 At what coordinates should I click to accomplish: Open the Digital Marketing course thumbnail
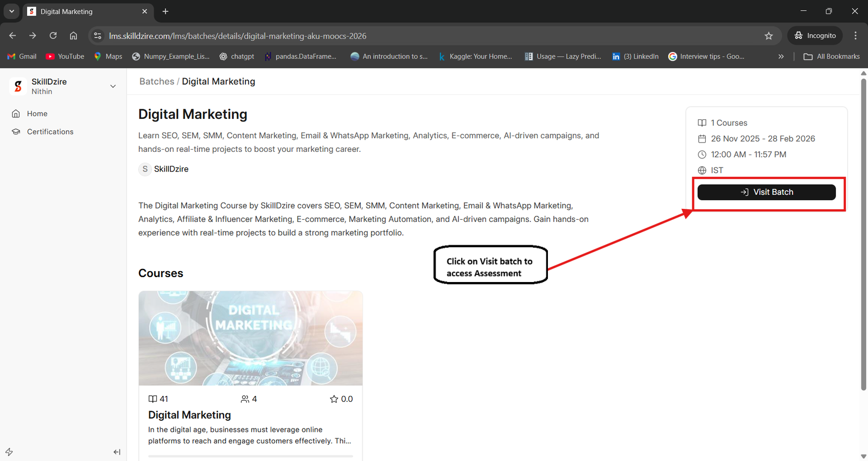(251, 338)
